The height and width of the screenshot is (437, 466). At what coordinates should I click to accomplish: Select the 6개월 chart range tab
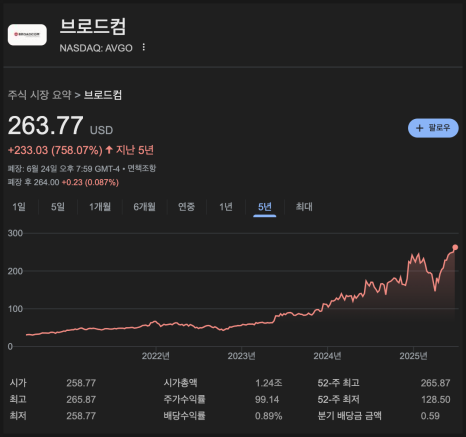click(x=145, y=207)
